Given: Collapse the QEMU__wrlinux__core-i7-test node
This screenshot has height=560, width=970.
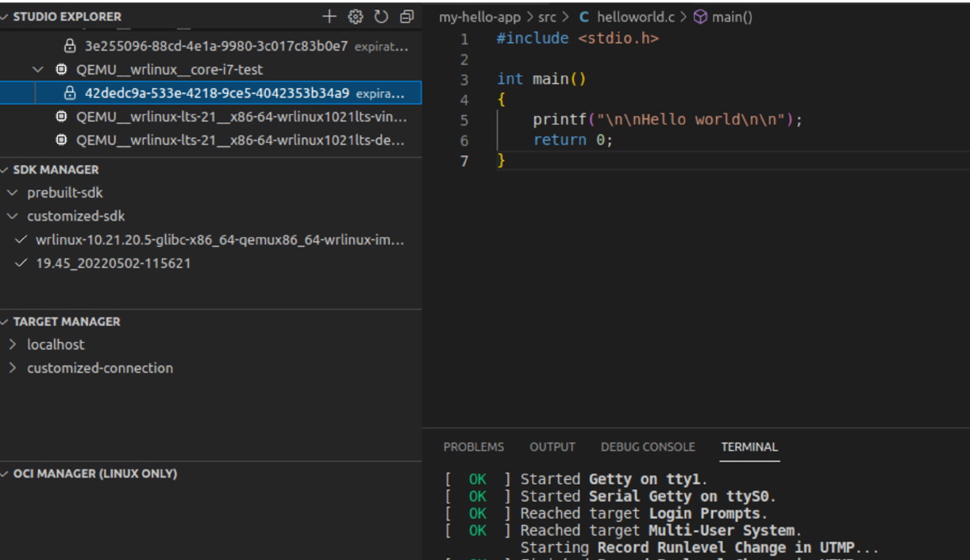Looking at the screenshot, I should (x=38, y=70).
